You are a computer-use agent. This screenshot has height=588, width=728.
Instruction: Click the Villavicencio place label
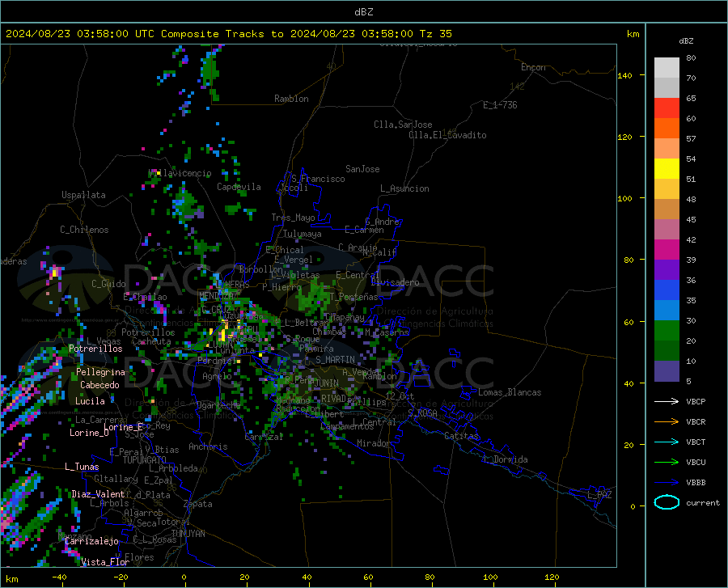pos(180,173)
